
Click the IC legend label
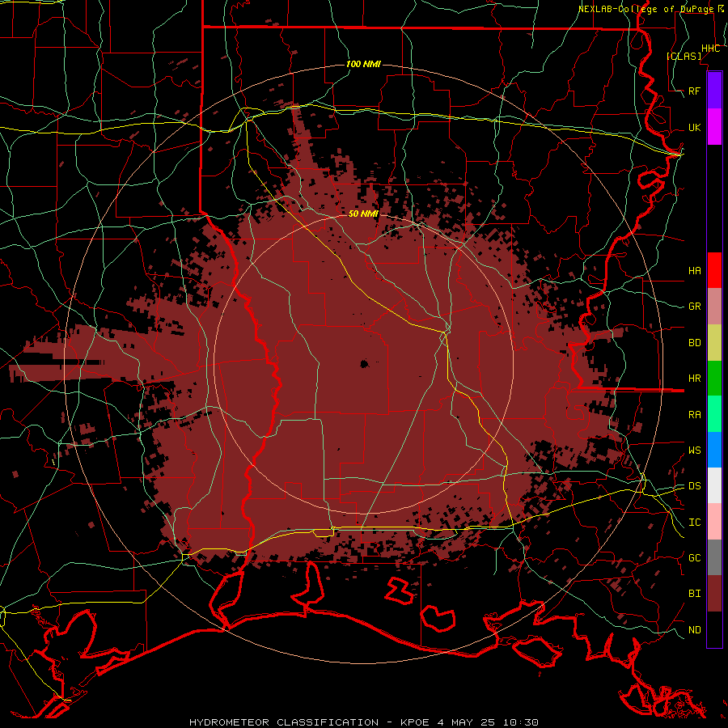click(x=695, y=523)
